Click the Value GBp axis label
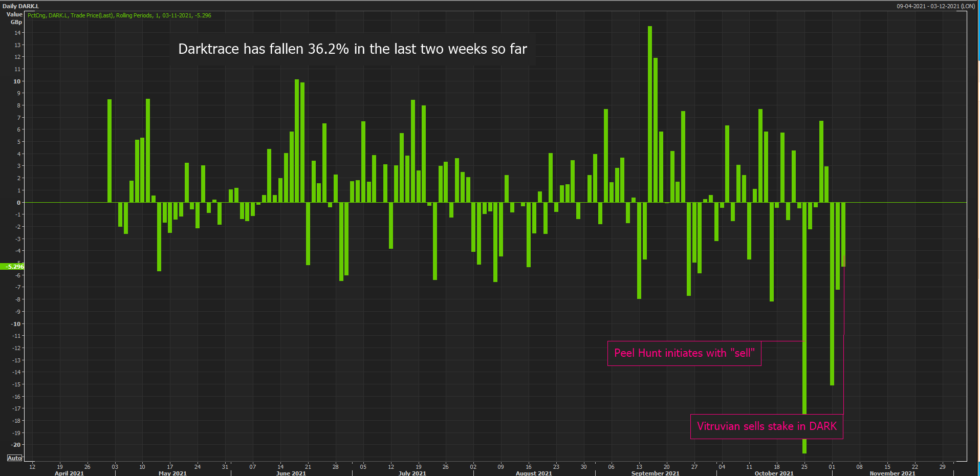Image resolution: width=980 pixels, height=476 pixels. [x=14, y=18]
